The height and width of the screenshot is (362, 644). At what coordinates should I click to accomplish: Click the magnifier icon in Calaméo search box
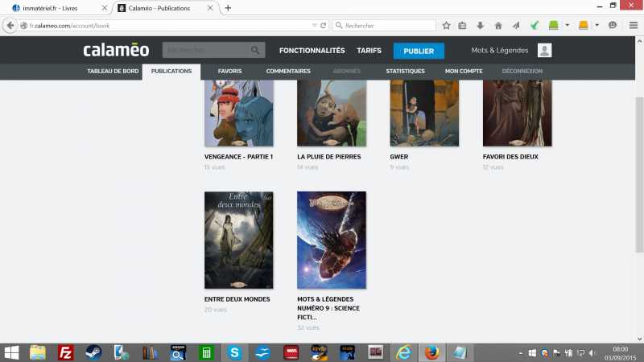point(255,51)
